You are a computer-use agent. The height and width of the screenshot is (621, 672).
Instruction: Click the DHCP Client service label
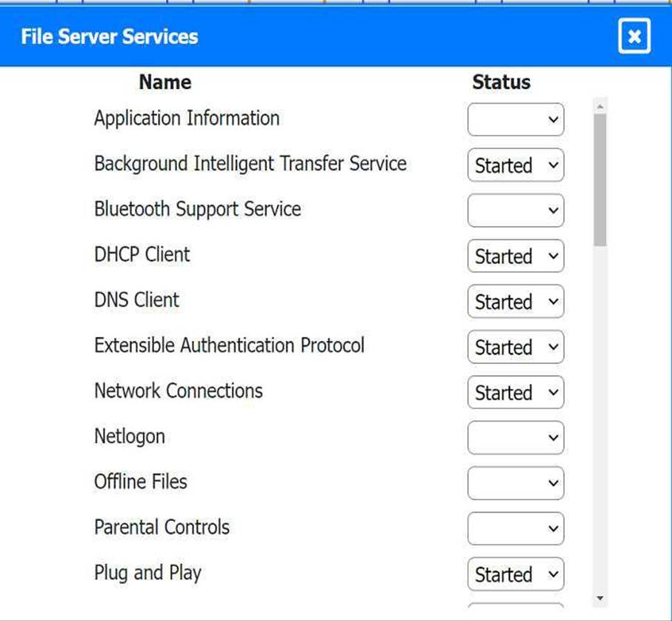(142, 255)
